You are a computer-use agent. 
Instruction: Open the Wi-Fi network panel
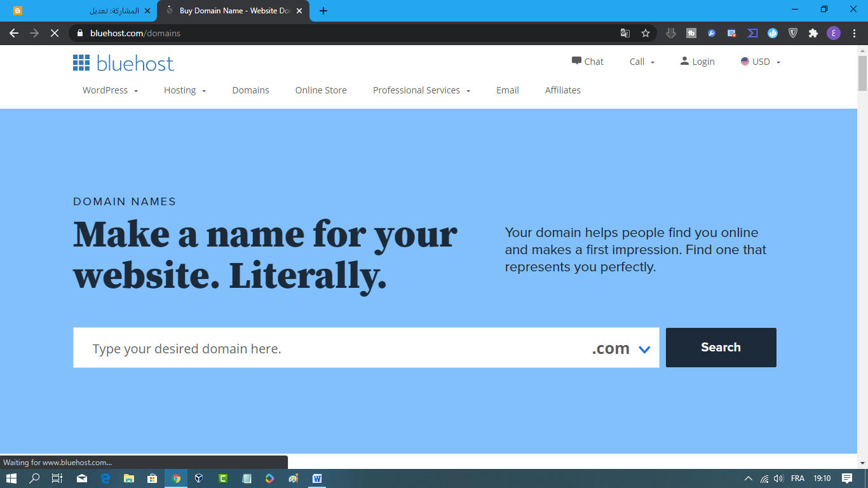pos(764,478)
